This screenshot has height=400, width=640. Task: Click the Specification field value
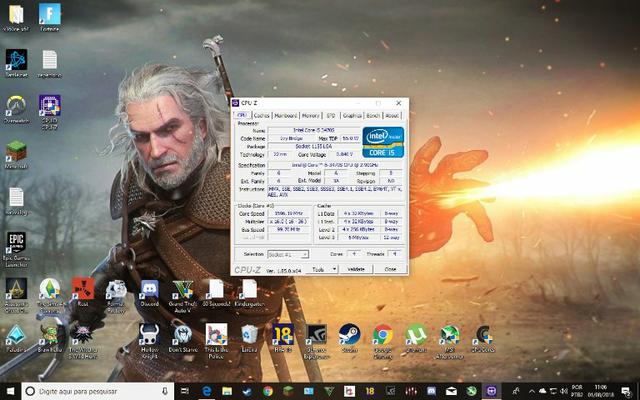tap(335, 165)
